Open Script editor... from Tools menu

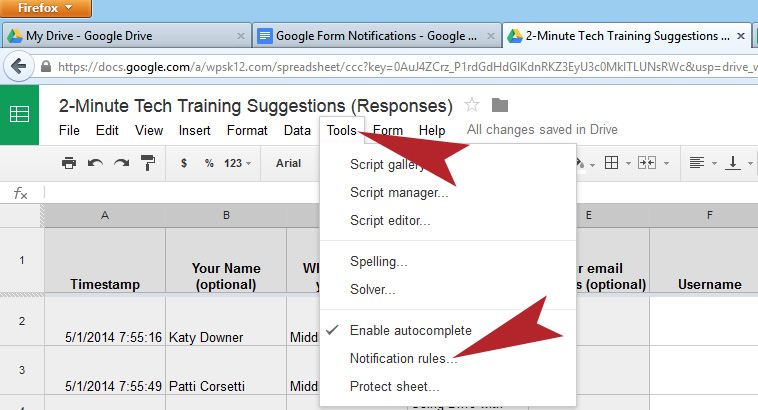(x=448, y=220)
